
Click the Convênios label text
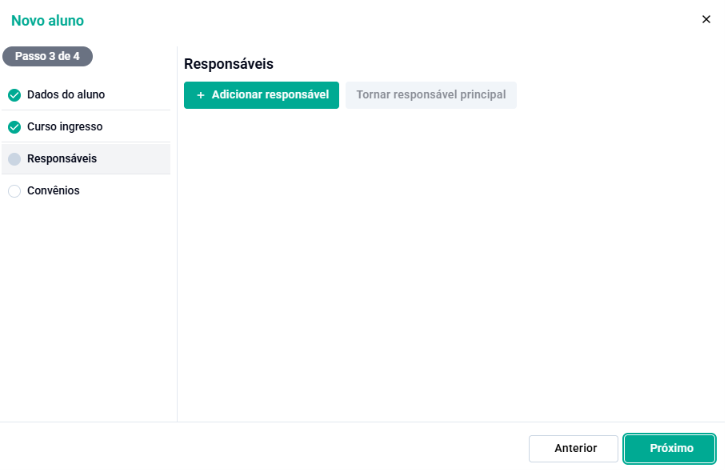coord(53,191)
